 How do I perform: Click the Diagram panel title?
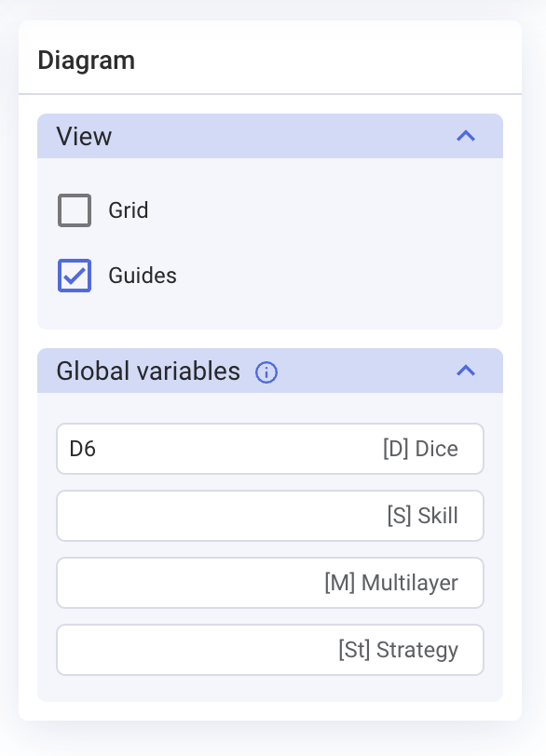tap(87, 61)
